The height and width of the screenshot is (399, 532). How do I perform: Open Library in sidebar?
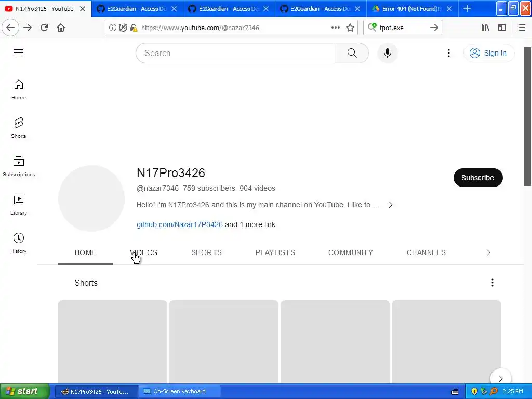click(19, 205)
